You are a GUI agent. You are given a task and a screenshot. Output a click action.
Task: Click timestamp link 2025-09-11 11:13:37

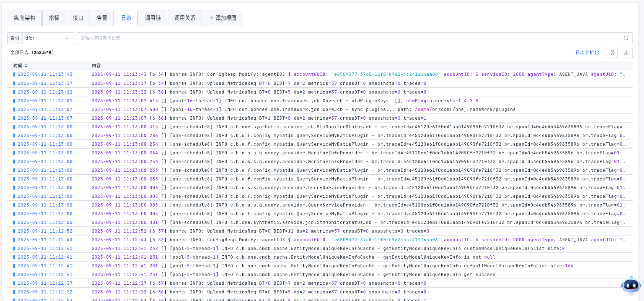point(45,83)
